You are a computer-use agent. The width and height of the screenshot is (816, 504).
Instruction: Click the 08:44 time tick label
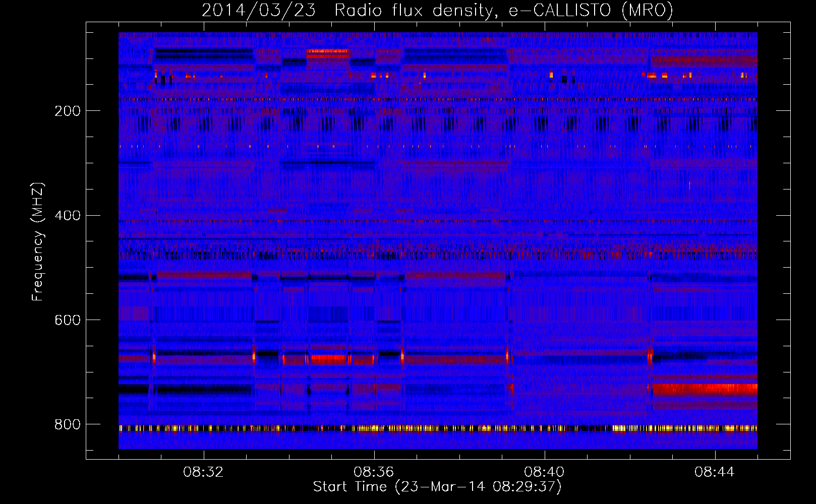coord(715,472)
